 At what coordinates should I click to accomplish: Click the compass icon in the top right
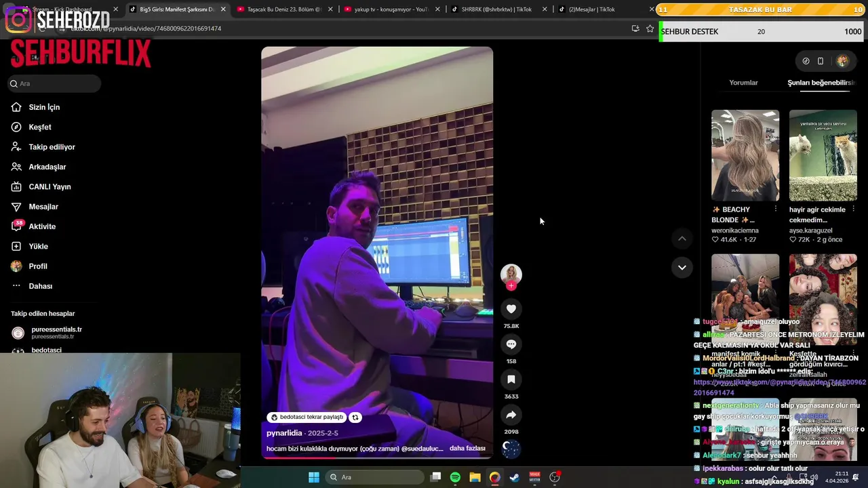point(806,61)
